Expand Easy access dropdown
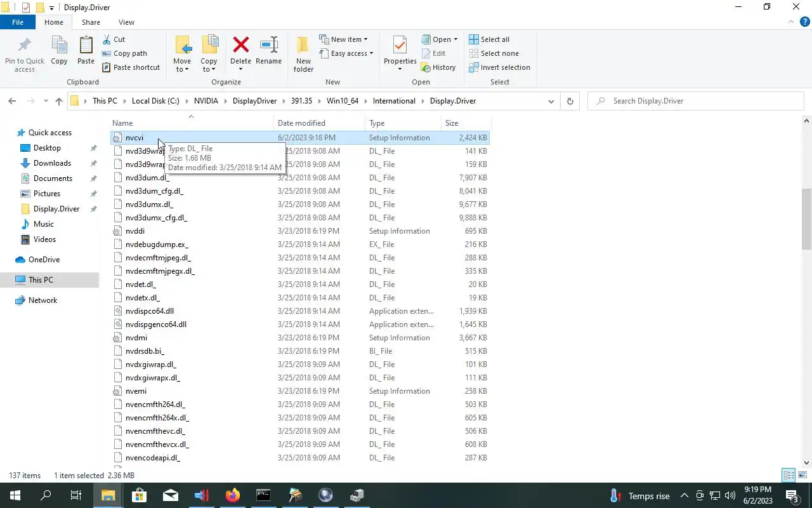 tap(346, 53)
